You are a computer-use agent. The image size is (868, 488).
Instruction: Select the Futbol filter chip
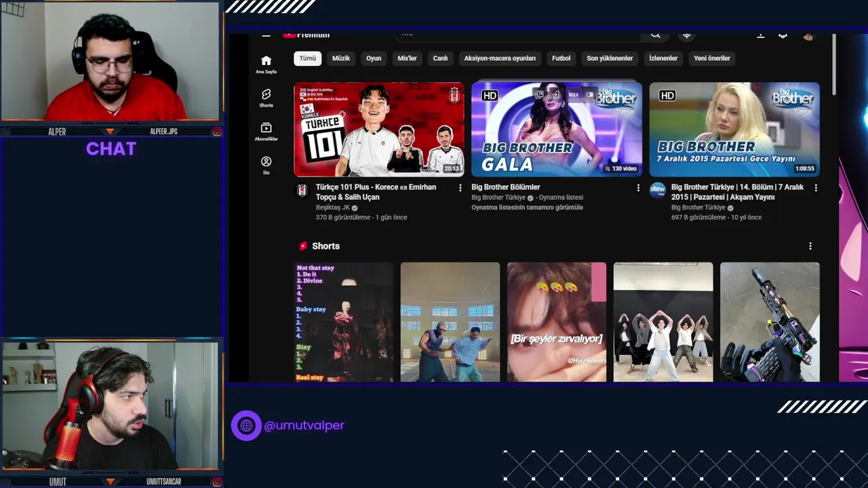tap(561, 58)
